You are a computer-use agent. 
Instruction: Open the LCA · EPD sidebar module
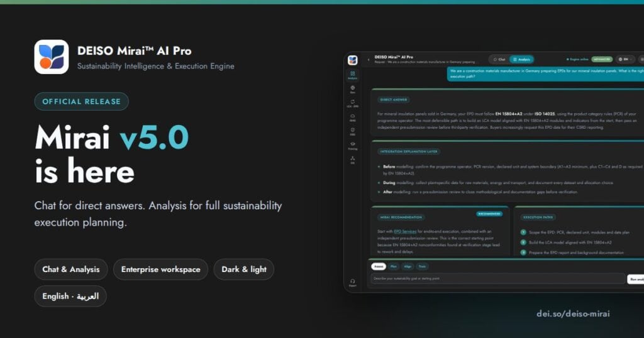352,104
